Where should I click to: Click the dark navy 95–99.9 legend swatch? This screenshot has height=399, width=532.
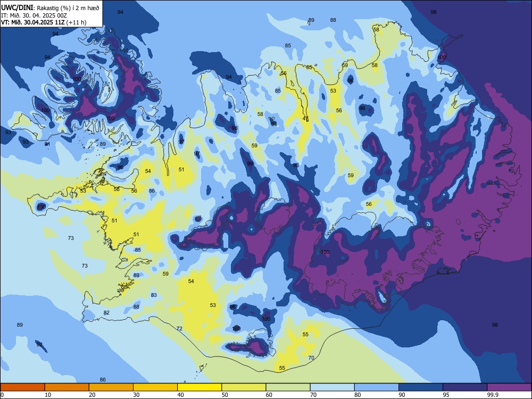(x=465, y=387)
